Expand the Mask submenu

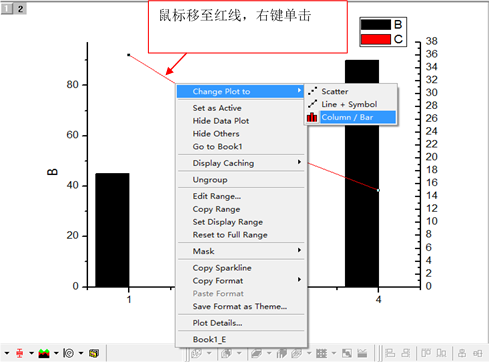coord(299,250)
